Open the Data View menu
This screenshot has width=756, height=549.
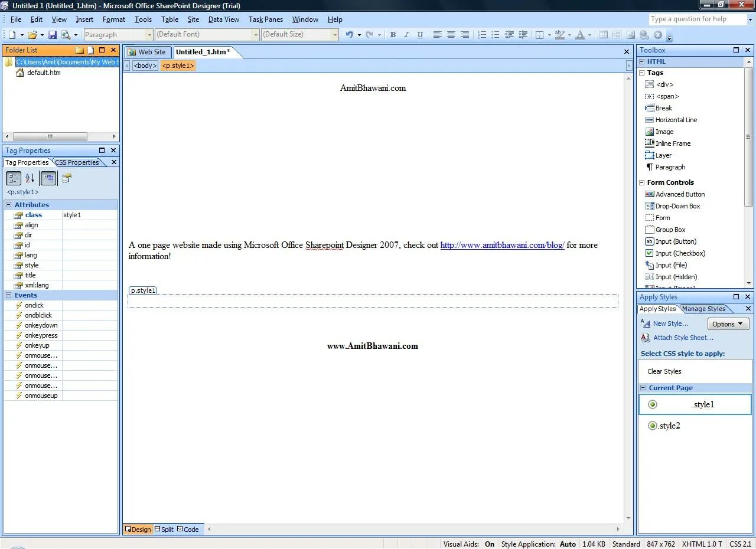pos(224,19)
